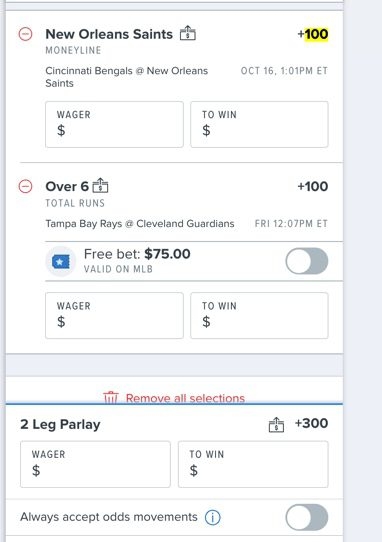Share the 2 Leg Parlay icon
382x542 pixels.
pos(276,424)
